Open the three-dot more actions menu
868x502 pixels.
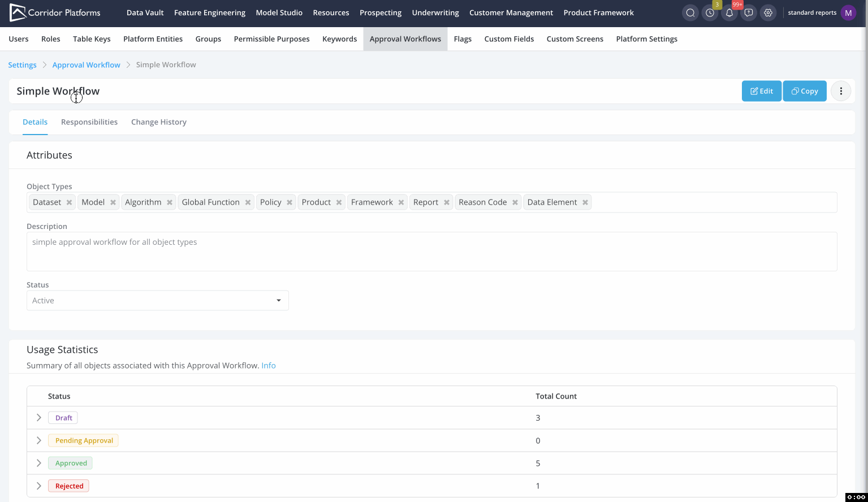841,91
